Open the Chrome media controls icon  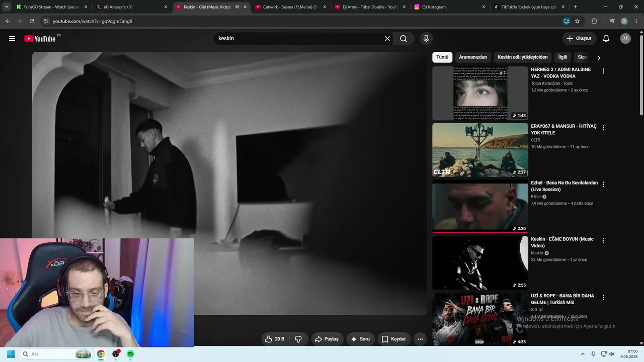[x=612, y=21]
